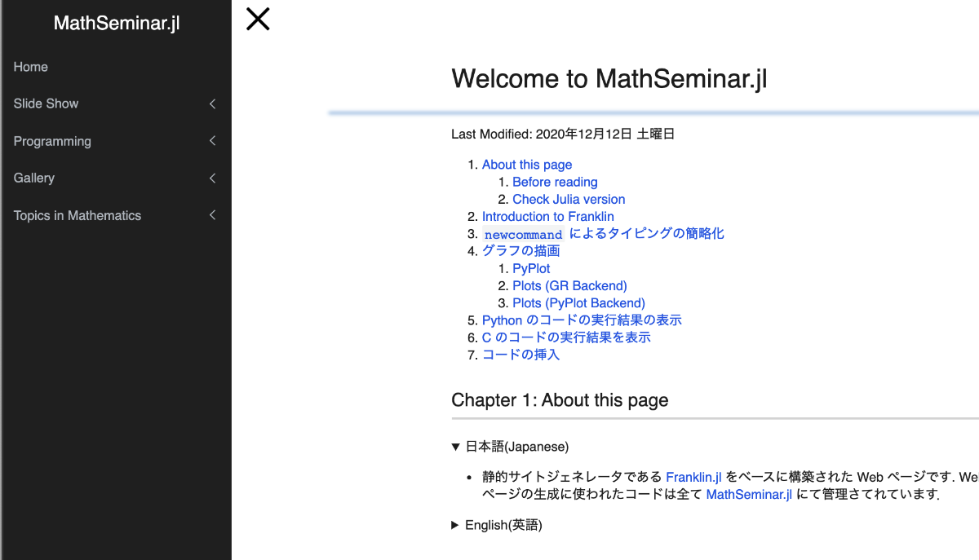Go to Before reading link
979x560 pixels.
pyautogui.click(x=555, y=182)
